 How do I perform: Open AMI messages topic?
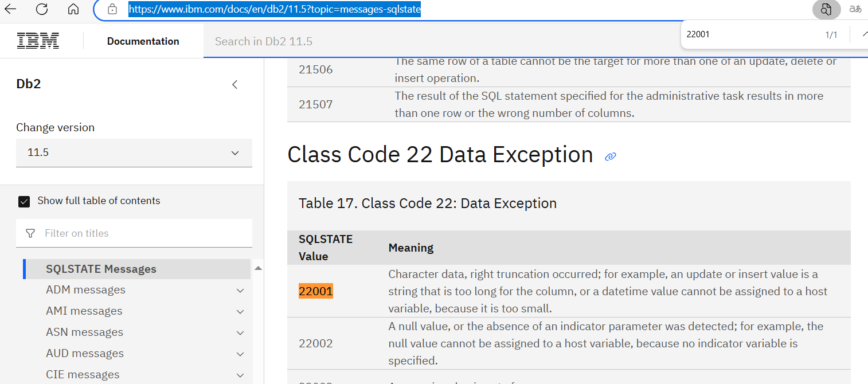pos(84,311)
